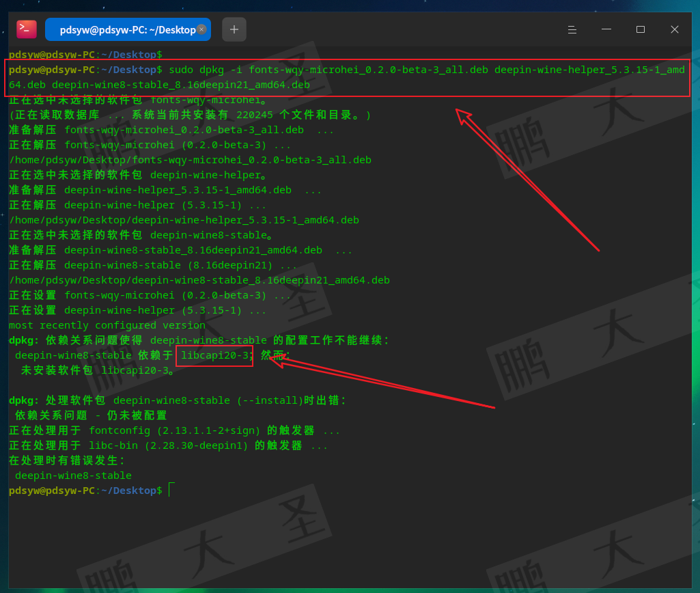Image resolution: width=700 pixels, height=593 pixels.
Task: Click the /home/pdsyw/Desktop/deepin-wine8-stable deb path line
Action: point(199,280)
